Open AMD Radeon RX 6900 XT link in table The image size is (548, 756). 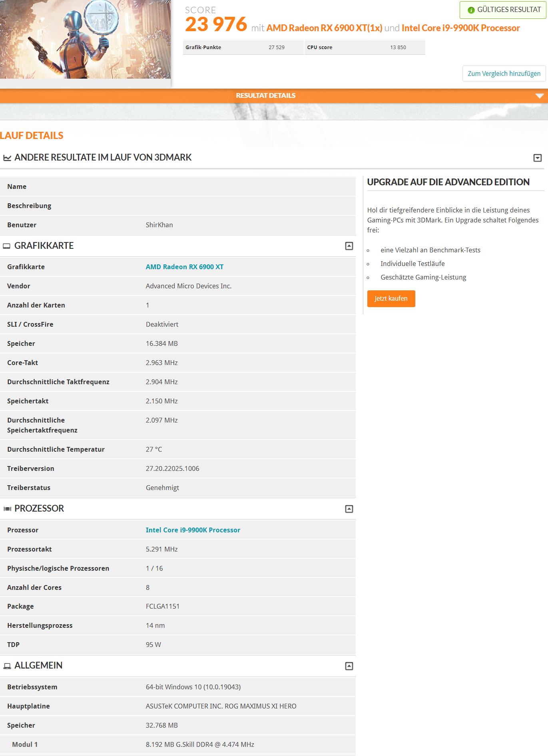point(185,267)
